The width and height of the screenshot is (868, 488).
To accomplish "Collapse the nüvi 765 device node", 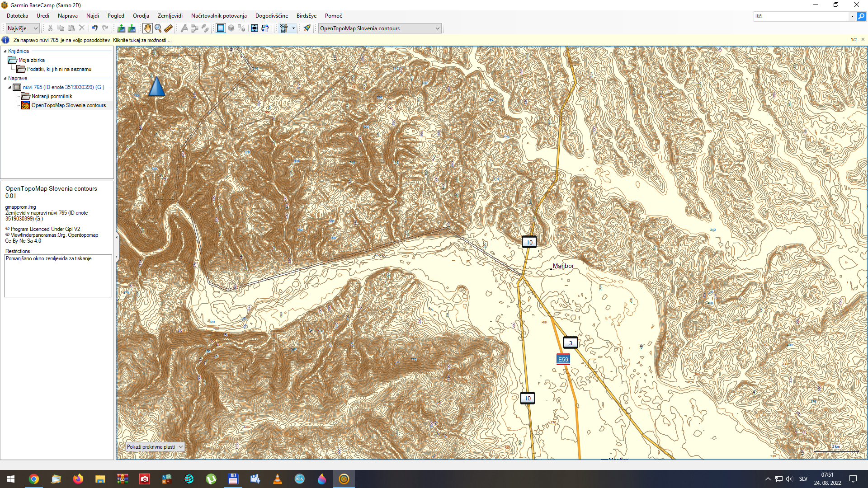I will point(9,87).
